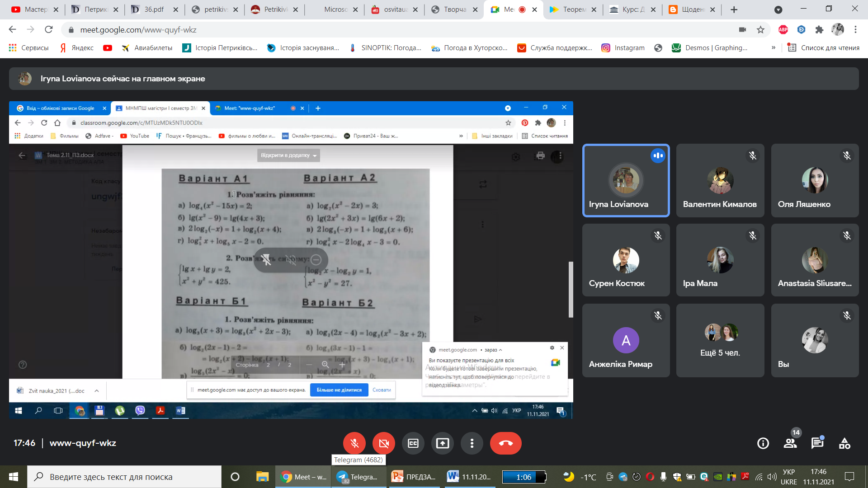Screen dimensions: 868x488
Task: Click volume speaker tray icon
Action: click(x=772, y=477)
